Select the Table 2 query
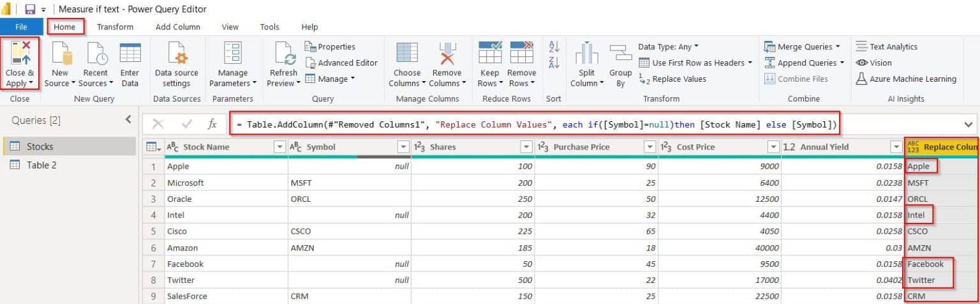The image size is (980, 304). tap(69, 165)
